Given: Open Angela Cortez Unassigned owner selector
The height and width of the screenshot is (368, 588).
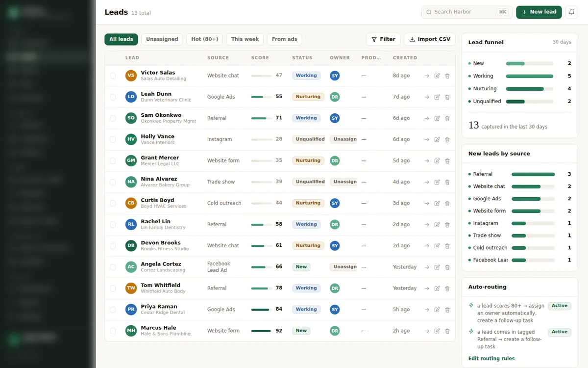Looking at the screenshot, I should click(x=343, y=267).
